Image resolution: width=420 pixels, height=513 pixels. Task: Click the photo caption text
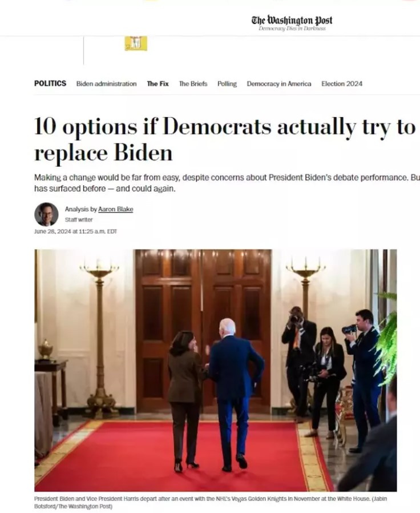coord(211,502)
